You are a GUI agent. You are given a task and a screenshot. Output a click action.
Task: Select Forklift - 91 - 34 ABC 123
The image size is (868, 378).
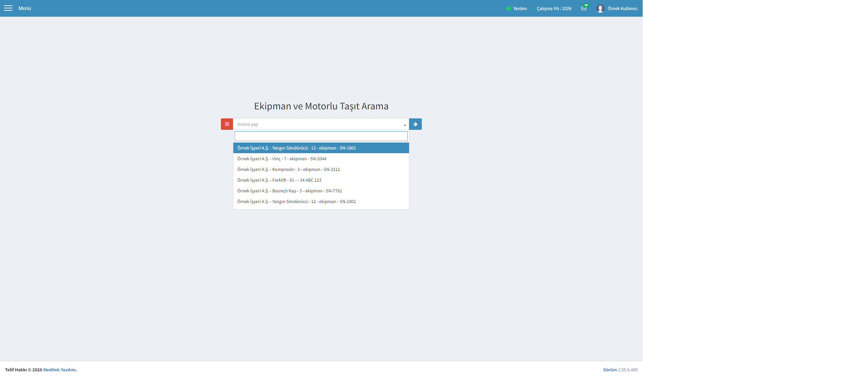tap(321, 180)
